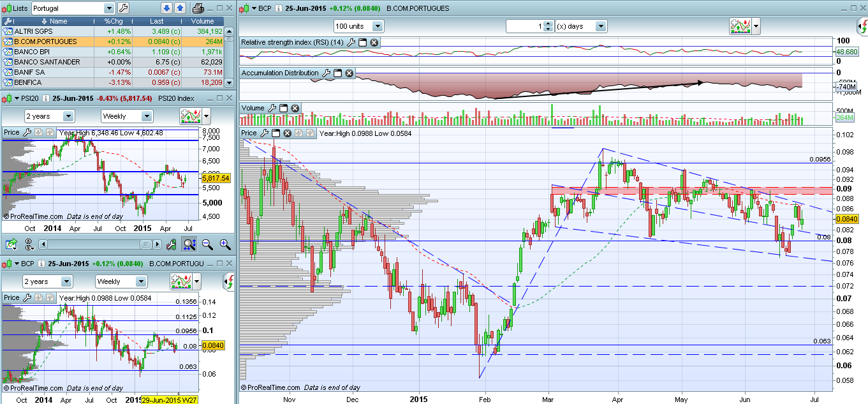The width and height of the screenshot is (868, 404).
Task: Expand indicator arrow next to PSI20 indicator icon
Action: click(x=206, y=116)
